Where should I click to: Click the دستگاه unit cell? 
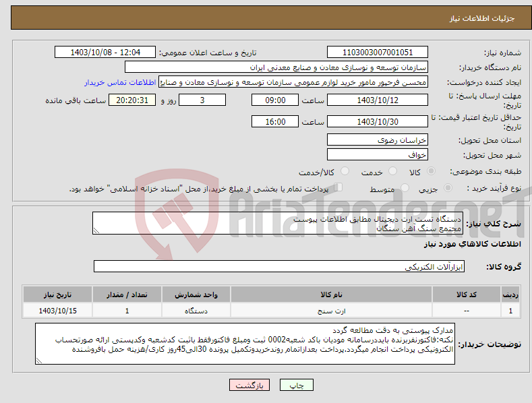[x=196, y=311]
